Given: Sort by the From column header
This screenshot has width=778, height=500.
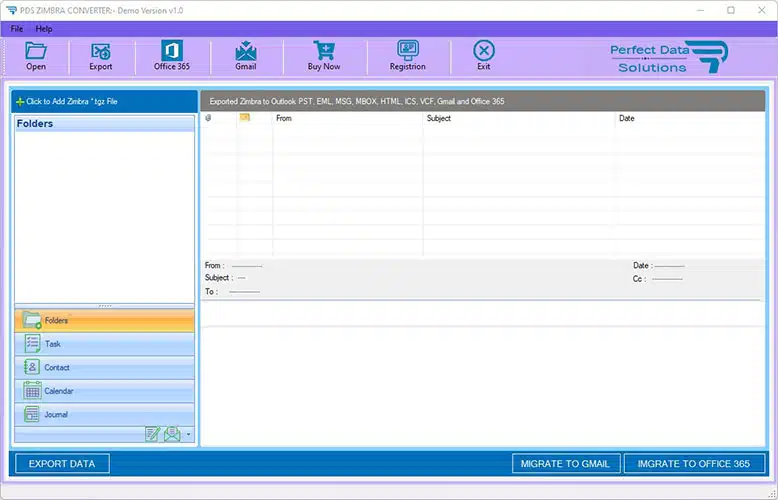Looking at the screenshot, I should (347, 119).
